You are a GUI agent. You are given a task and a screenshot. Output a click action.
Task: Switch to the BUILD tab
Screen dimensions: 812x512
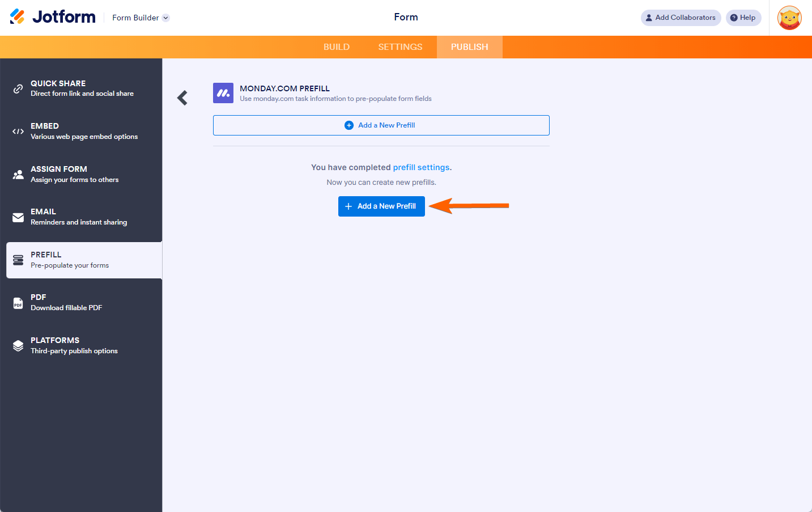pyautogui.click(x=337, y=47)
